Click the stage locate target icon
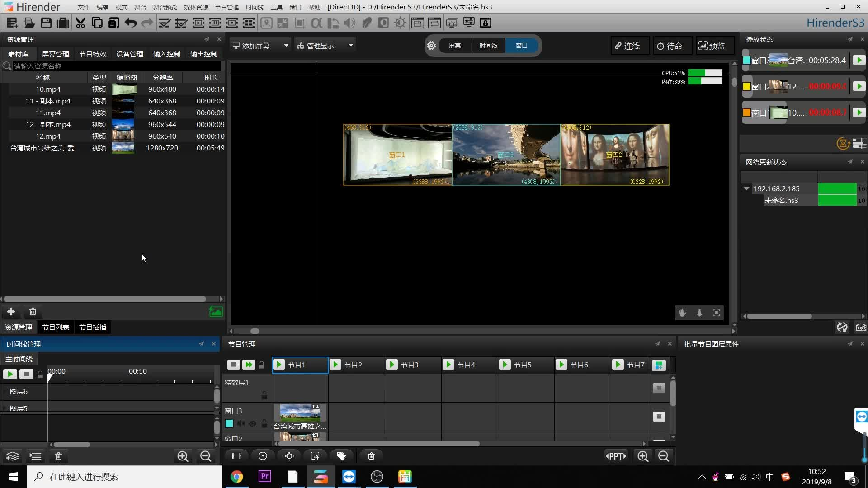This screenshot has width=868, height=488. coord(431,46)
